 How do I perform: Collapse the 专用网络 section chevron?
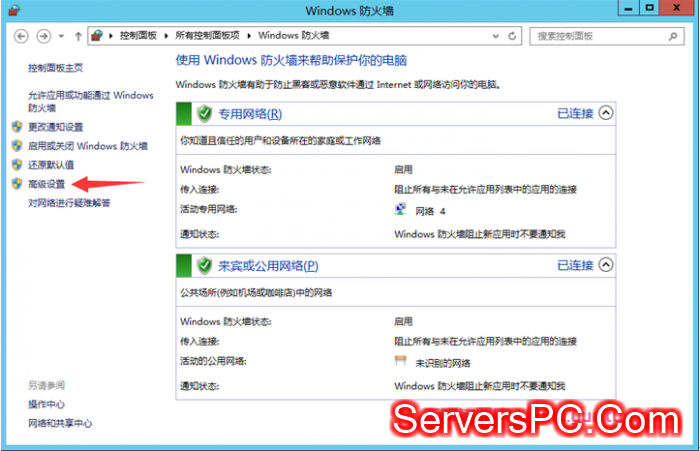click(605, 114)
